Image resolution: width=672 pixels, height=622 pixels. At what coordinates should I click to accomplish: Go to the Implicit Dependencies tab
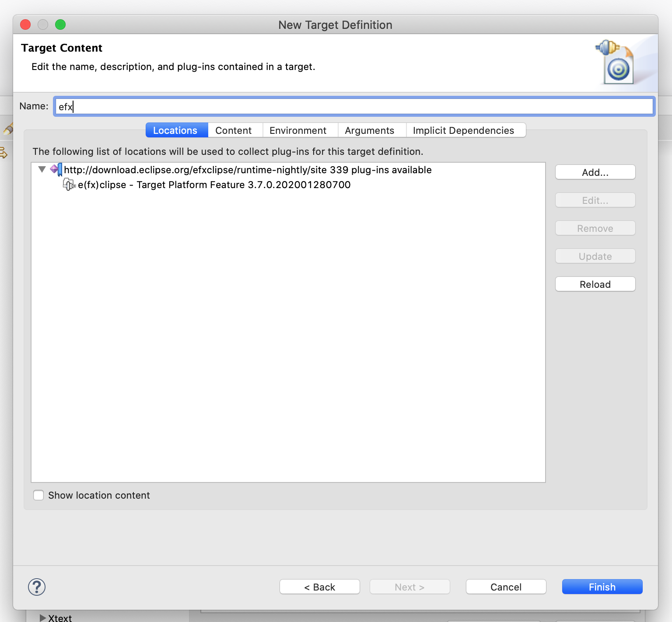[463, 130]
